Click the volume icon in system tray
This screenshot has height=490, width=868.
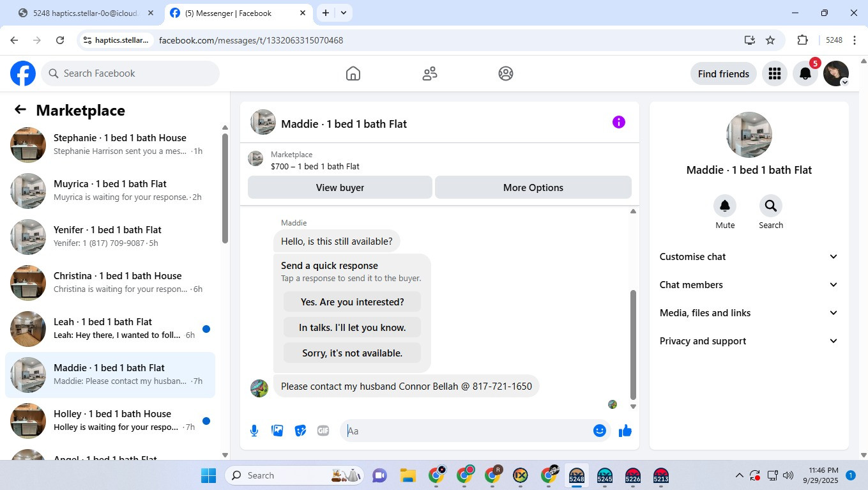pos(788,475)
